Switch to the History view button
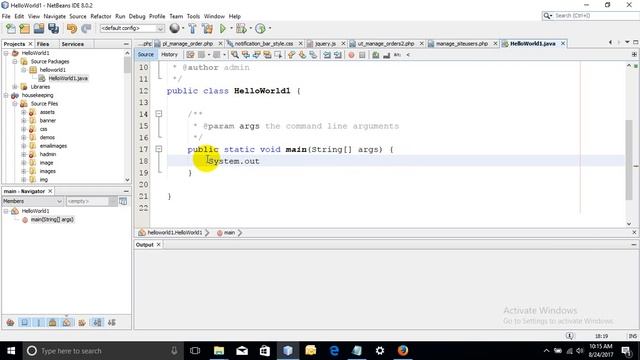Screen dimensions: 640x360 [169, 54]
